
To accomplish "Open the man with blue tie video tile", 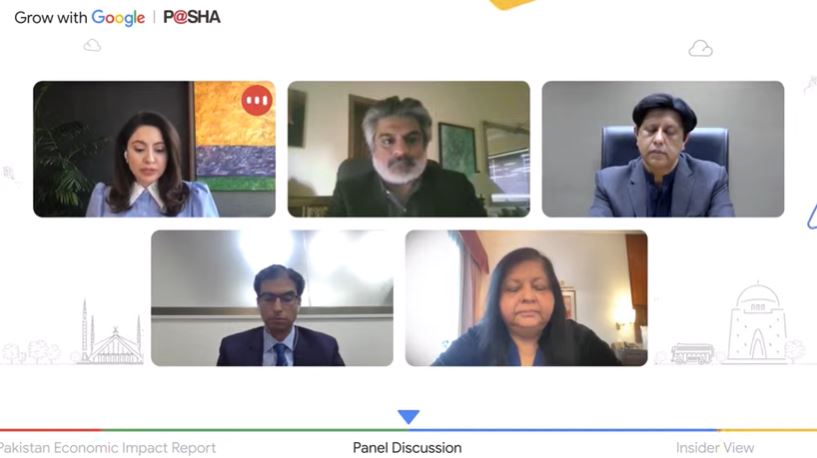I will 272,298.
